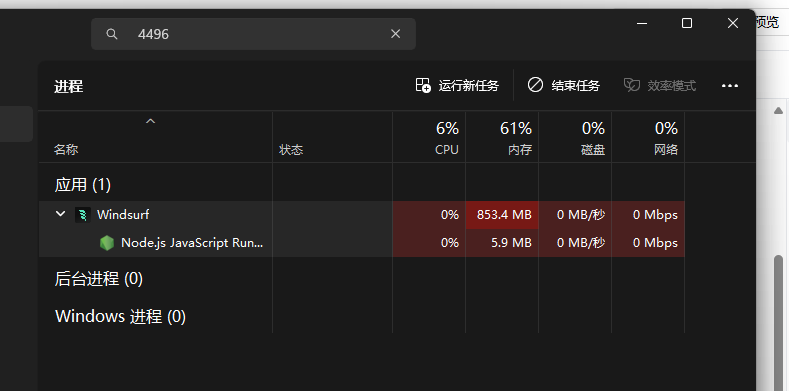
Task: Click the Windows 进程 (0) group header
Action: pos(120,317)
